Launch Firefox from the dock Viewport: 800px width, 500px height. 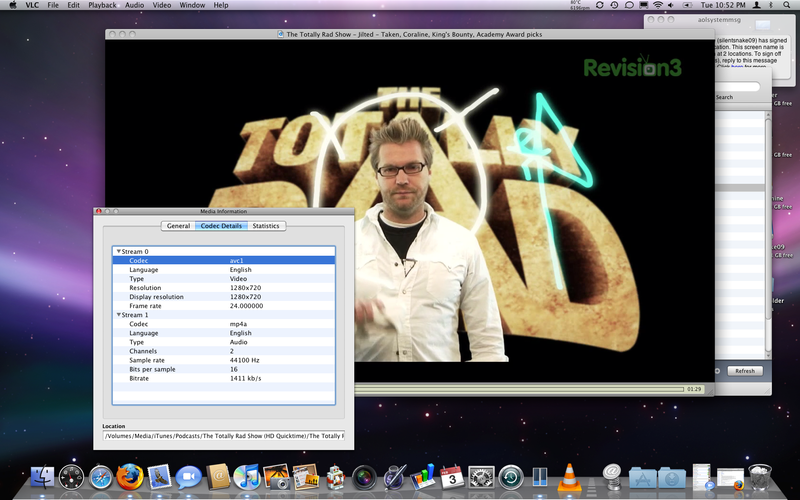130,477
